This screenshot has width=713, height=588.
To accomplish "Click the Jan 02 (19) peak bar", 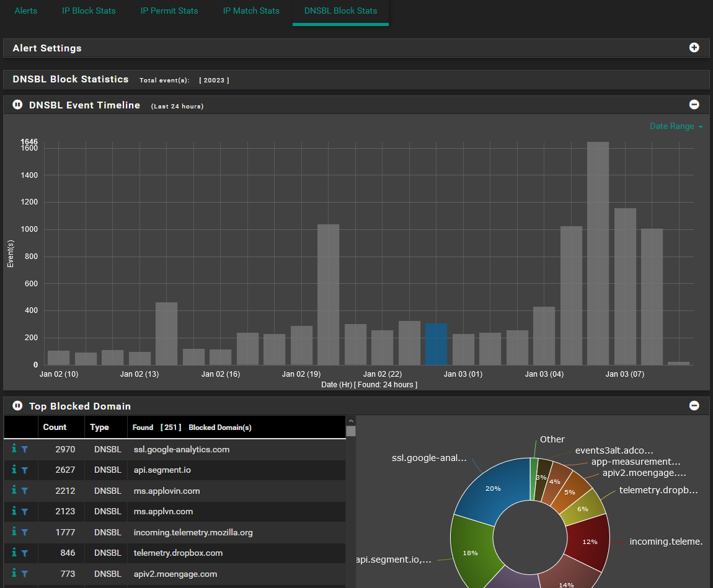I will point(329,294).
